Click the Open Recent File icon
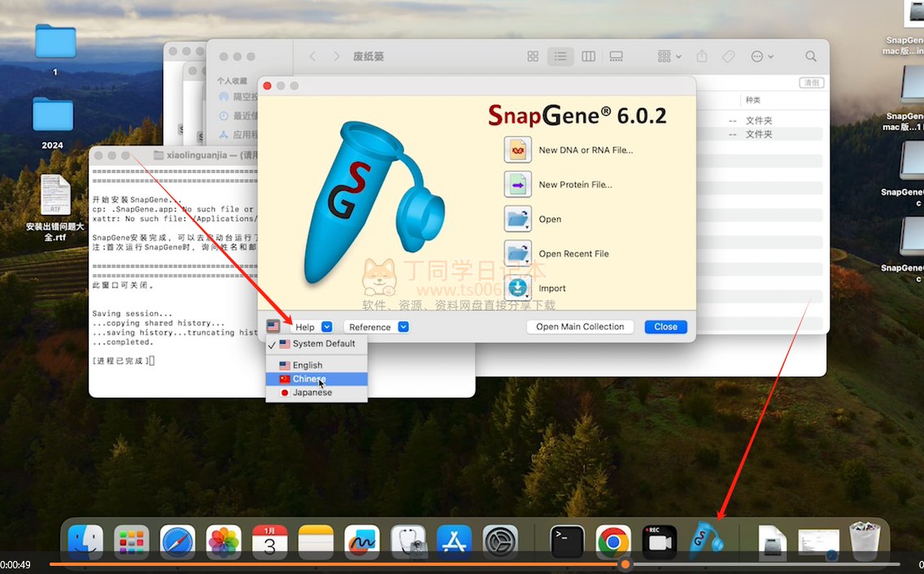Image resolution: width=924 pixels, height=574 pixels. [x=518, y=254]
